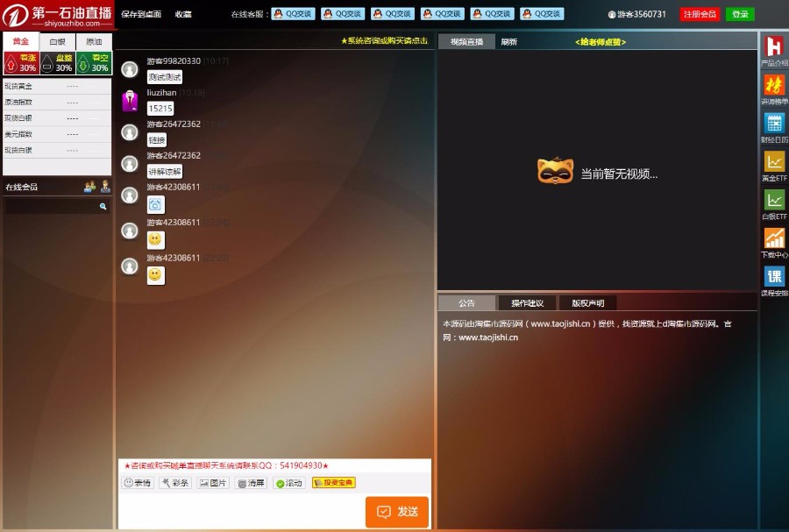Click the 注册会员 registration button
Viewport: 789px width, 532px height.
coord(699,14)
